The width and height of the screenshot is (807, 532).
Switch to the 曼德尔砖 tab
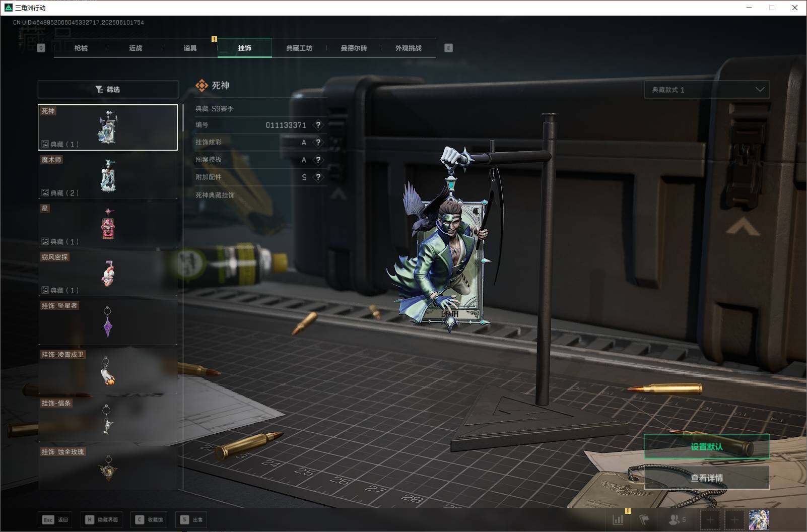pyautogui.click(x=354, y=48)
